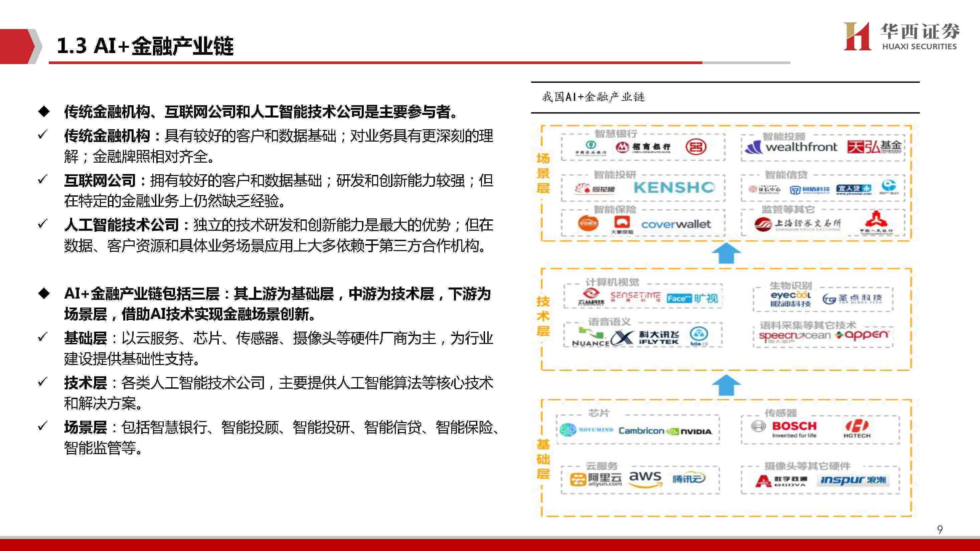
Task: Click the 上海证券交易所 logo
Action: pos(797,224)
